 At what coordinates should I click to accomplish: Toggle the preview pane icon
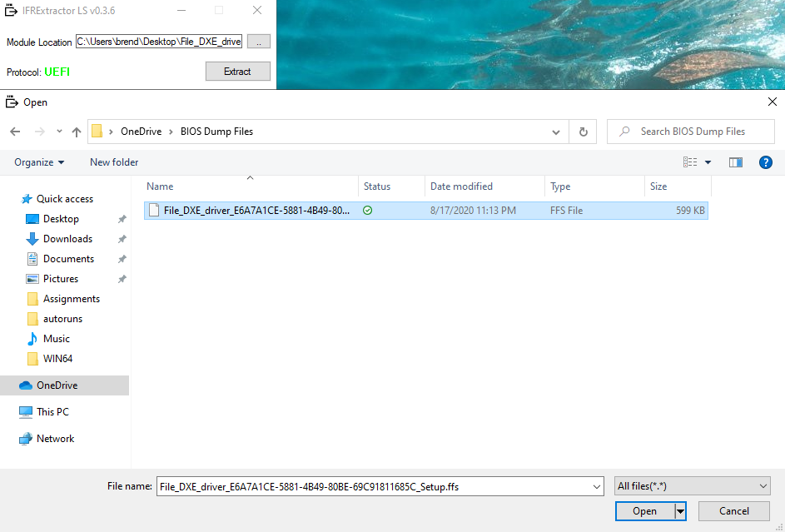click(x=735, y=162)
